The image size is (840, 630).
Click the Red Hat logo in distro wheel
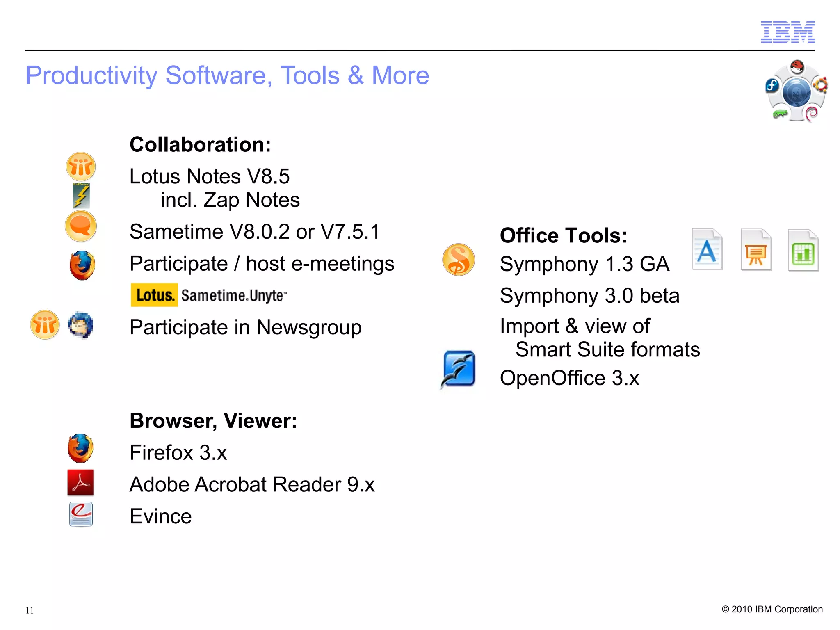click(x=797, y=66)
